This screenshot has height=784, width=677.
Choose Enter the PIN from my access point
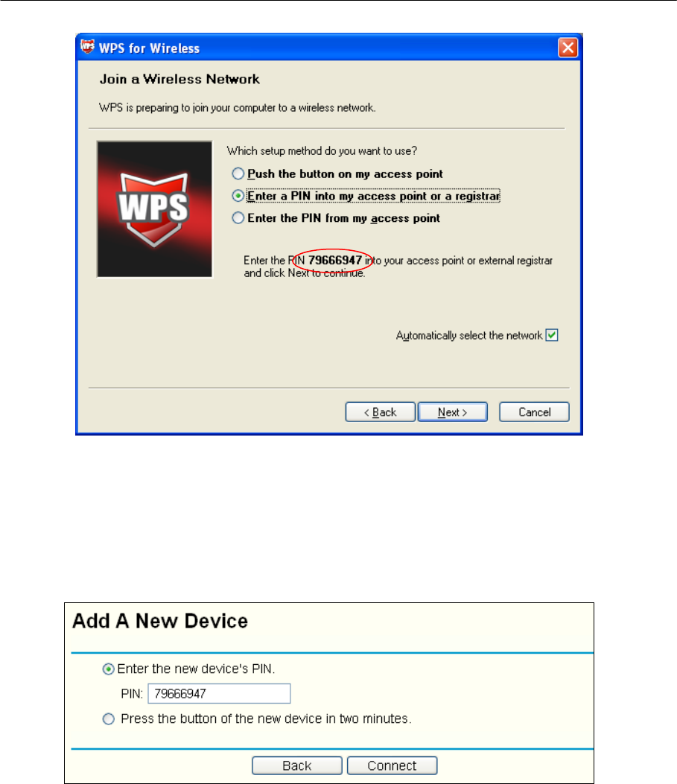[x=238, y=218]
